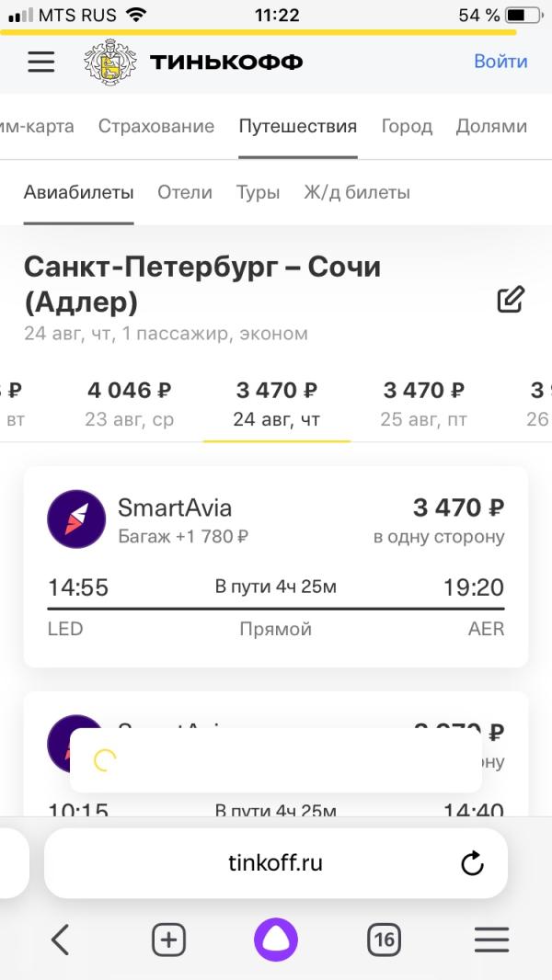Click the Войти login link
Screen dimensions: 552x980
click(500, 62)
